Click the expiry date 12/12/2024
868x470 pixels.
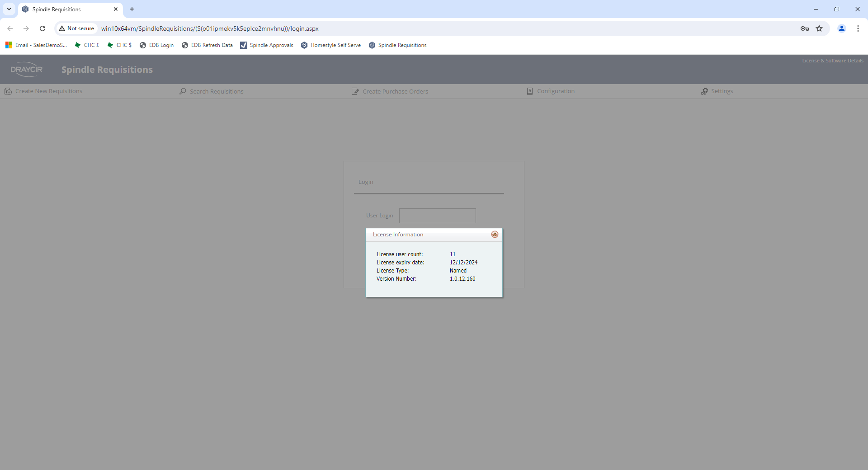(x=463, y=263)
